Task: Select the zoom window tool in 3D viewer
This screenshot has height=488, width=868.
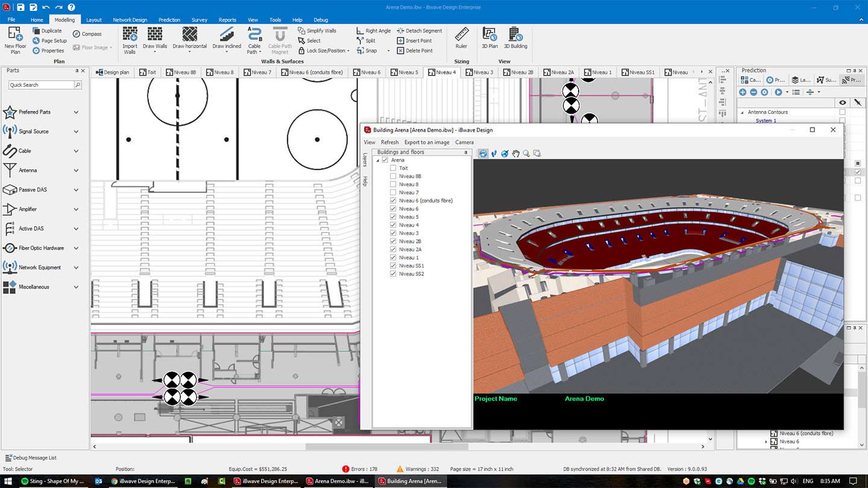Action: click(537, 154)
